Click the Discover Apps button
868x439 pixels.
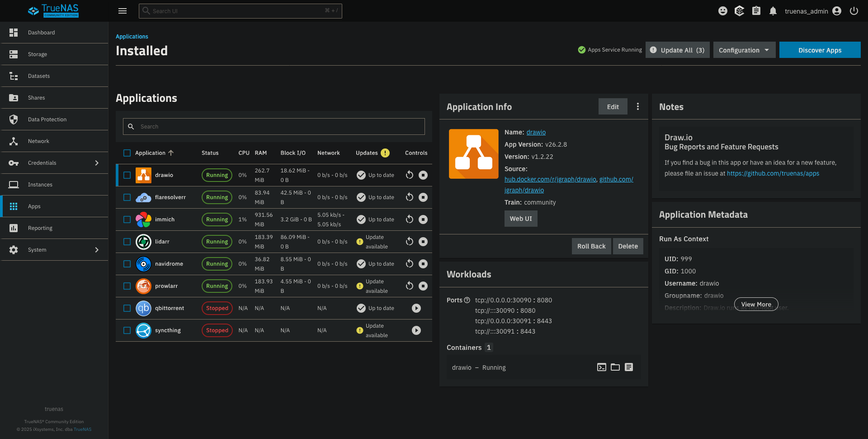(820, 50)
